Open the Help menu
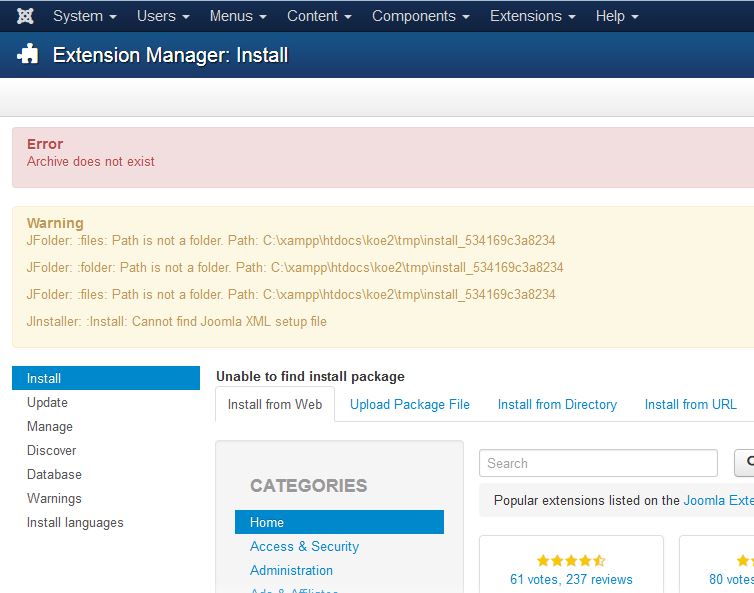754x593 pixels. click(x=616, y=16)
